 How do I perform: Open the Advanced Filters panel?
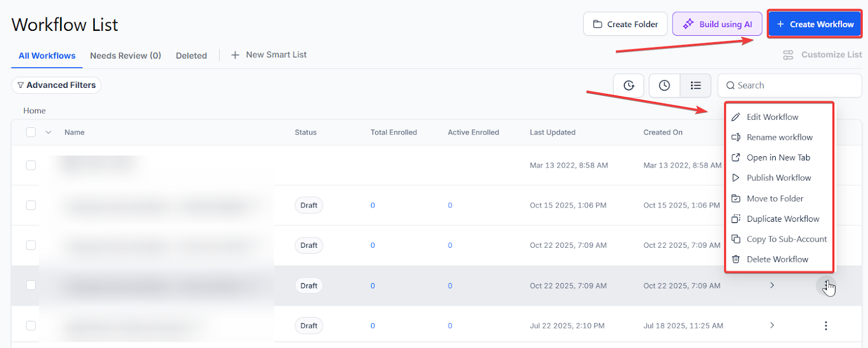[56, 85]
